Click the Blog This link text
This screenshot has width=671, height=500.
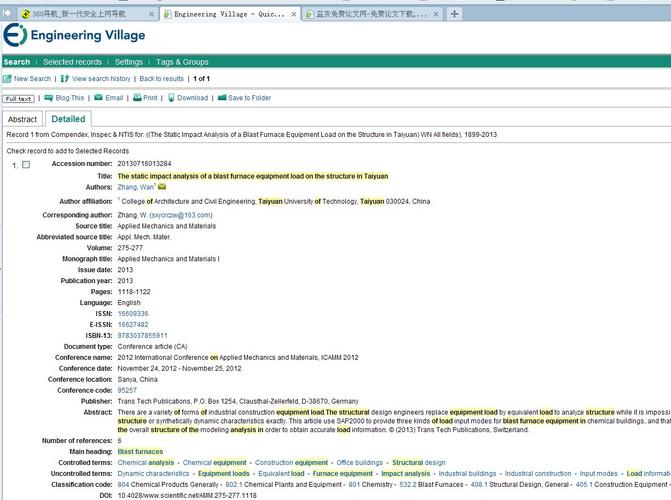(x=70, y=98)
